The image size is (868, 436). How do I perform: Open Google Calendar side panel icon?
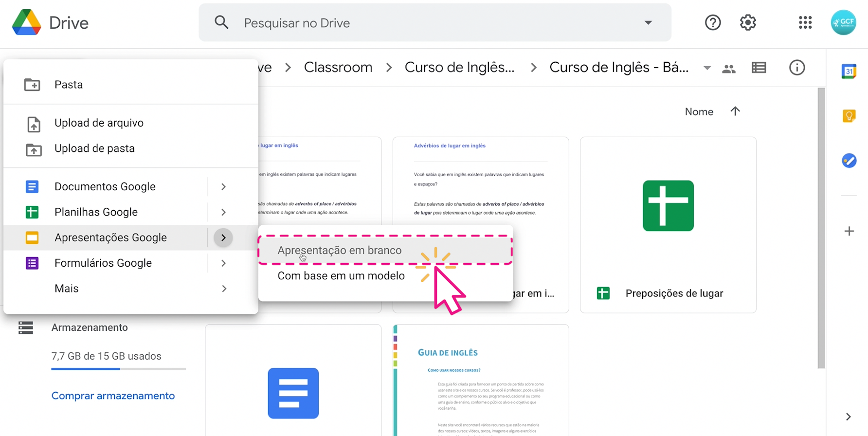(x=849, y=71)
